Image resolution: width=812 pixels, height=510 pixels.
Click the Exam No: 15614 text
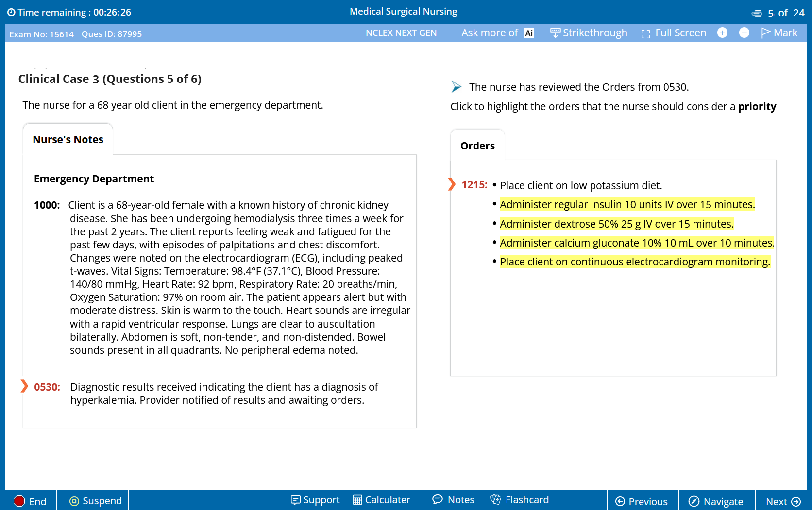(x=41, y=34)
